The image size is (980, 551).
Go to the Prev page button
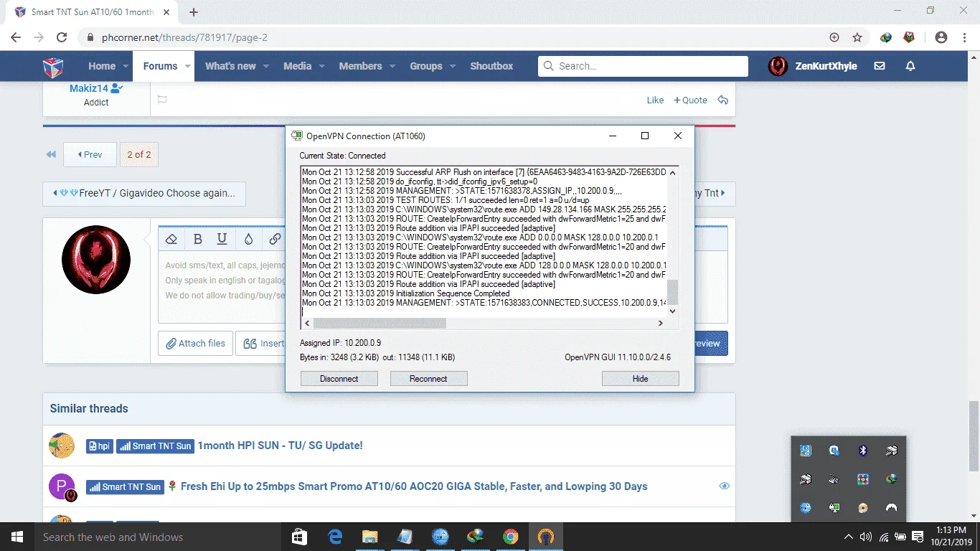[90, 154]
